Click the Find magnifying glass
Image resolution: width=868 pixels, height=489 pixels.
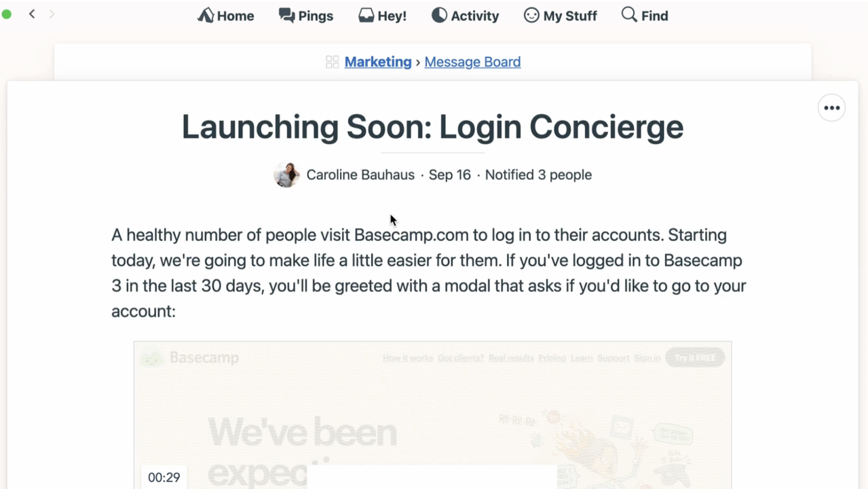629,15
